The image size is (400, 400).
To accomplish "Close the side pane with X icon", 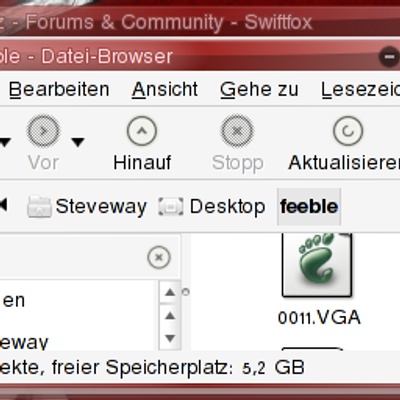I will [x=159, y=257].
